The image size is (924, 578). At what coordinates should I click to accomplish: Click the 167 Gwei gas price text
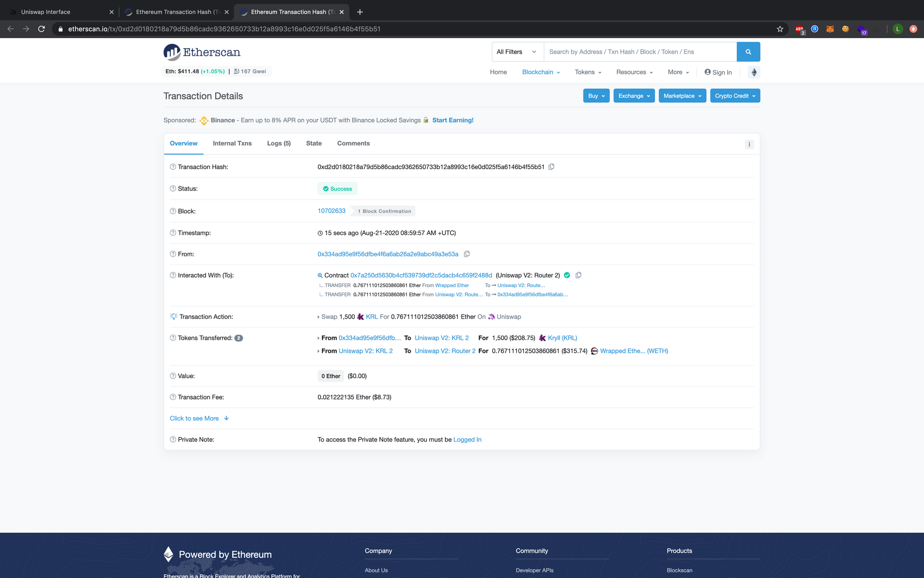coord(253,71)
